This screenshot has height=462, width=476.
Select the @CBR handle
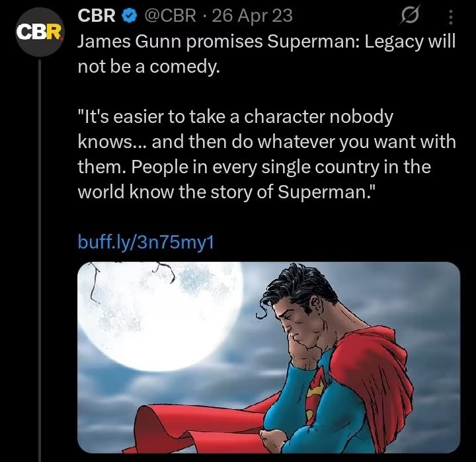[171, 16]
